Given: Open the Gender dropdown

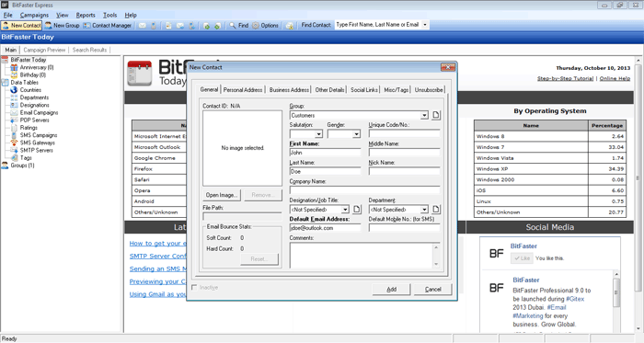Looking at the screenshot, I should 357,134.
